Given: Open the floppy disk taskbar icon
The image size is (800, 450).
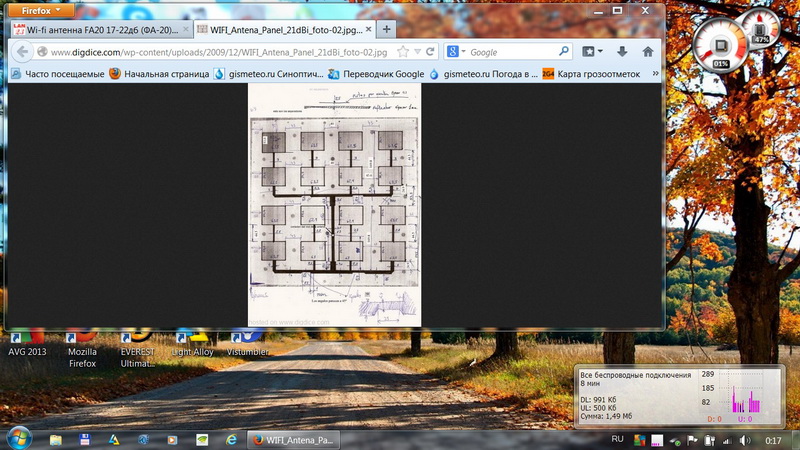Looking at the screenshot, I should click(x=85, y=440).
